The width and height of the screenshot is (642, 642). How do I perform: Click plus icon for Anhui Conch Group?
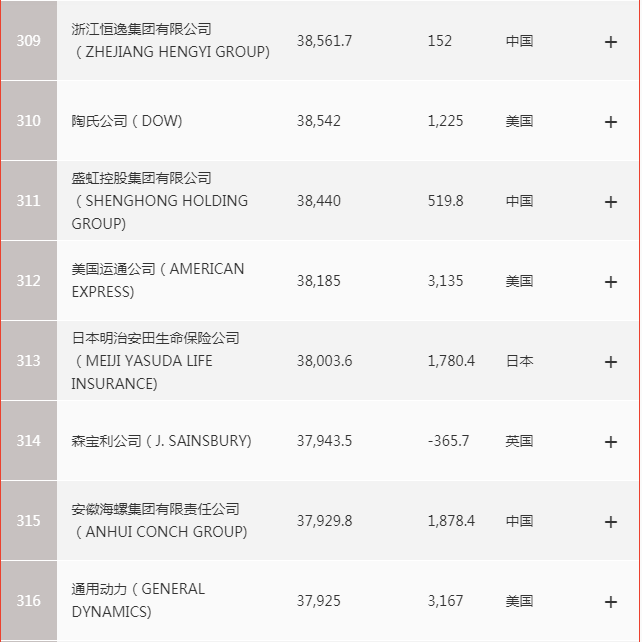click(x=611, y=522)
